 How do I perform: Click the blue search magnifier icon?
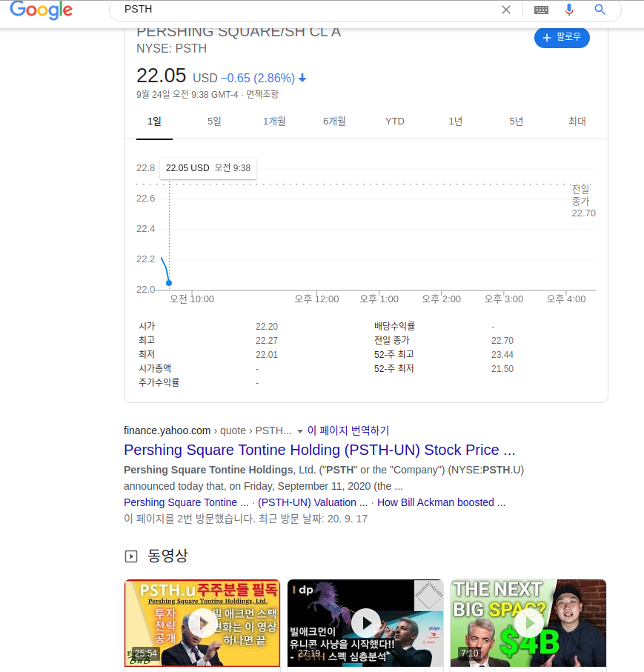click(600, 10)
